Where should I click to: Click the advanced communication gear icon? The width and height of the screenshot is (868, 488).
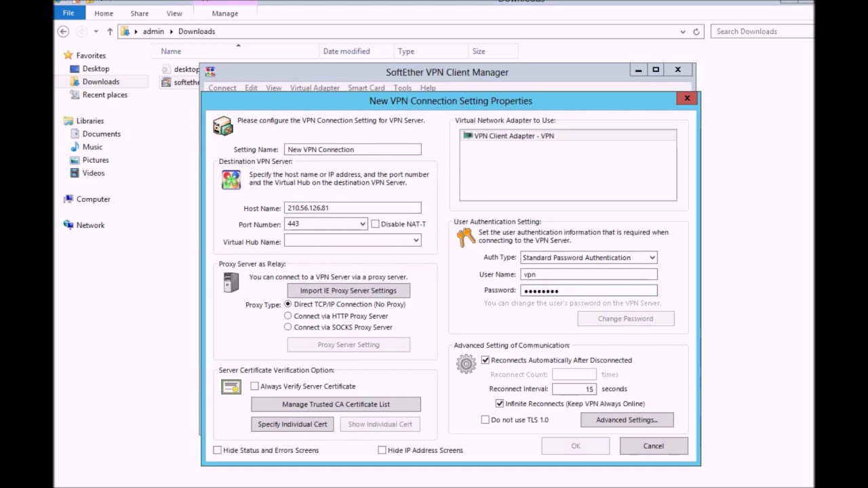click(466, 364)
